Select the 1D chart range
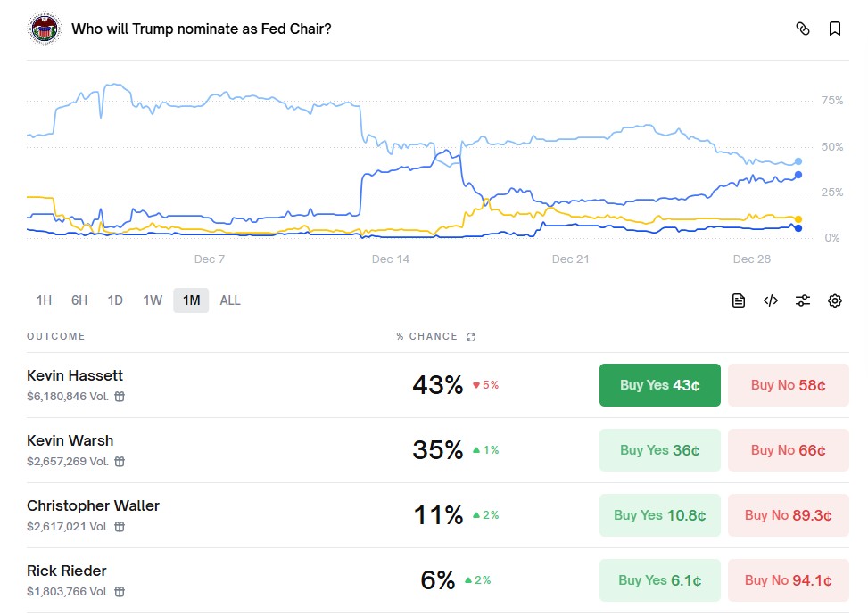Screen dimensions: 868x616 (115, 300)
